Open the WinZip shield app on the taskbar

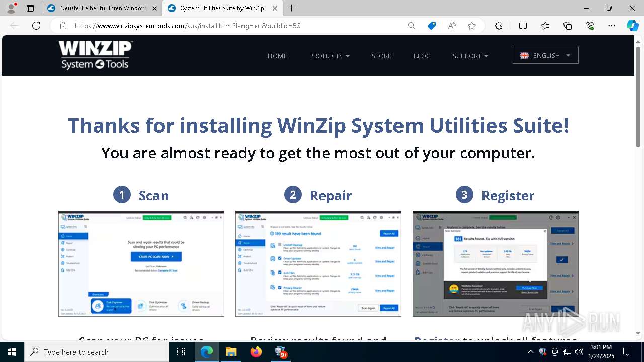click(x=280, y=352)
